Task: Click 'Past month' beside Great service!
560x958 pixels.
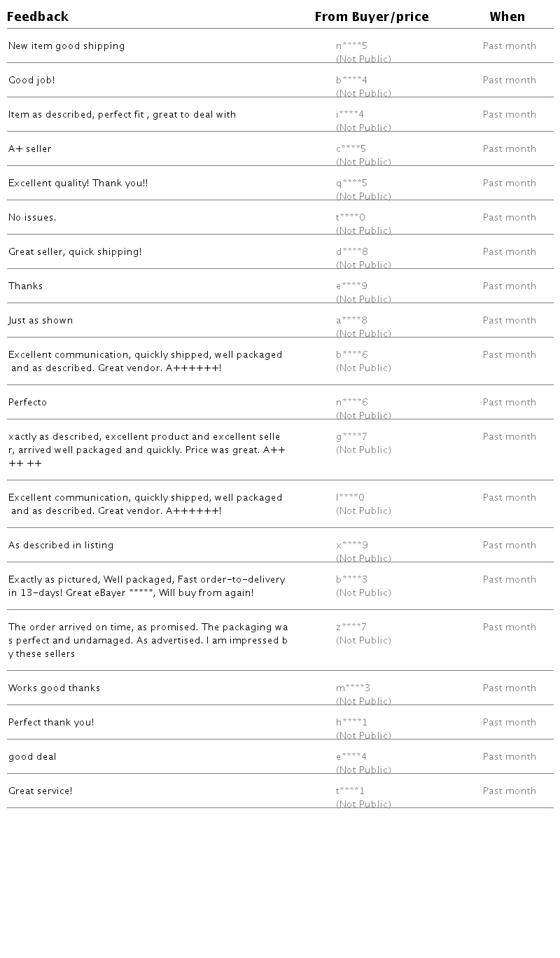Action: point(509,791)
